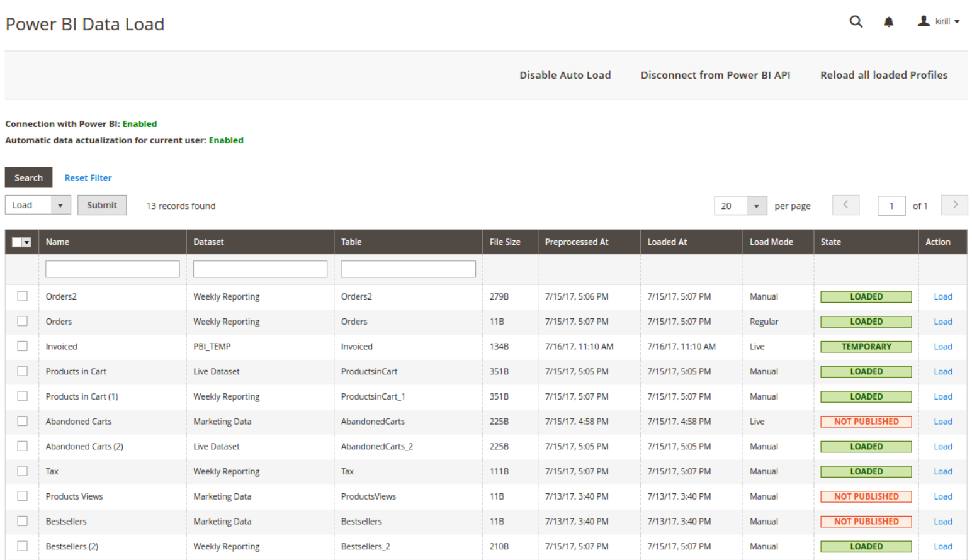Open the notifications bell
This screenshot has width=972, height=560.
tap(888, 22)
